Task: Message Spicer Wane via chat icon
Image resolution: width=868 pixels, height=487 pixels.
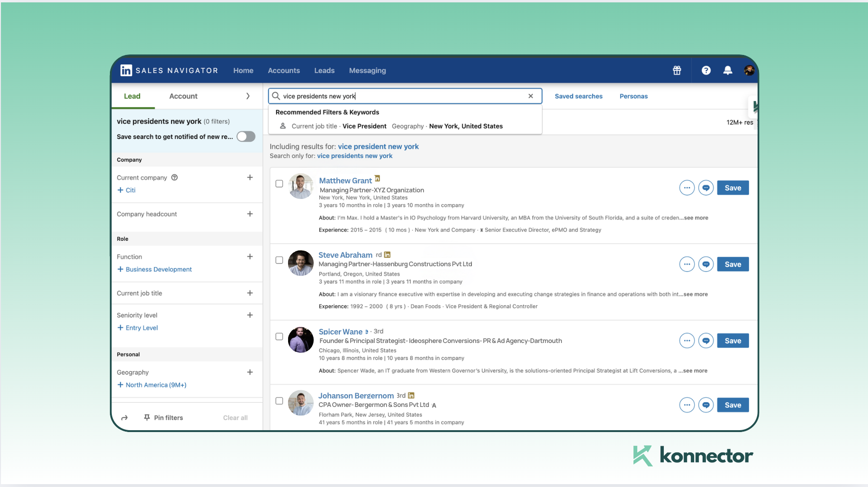Action: 706,341
